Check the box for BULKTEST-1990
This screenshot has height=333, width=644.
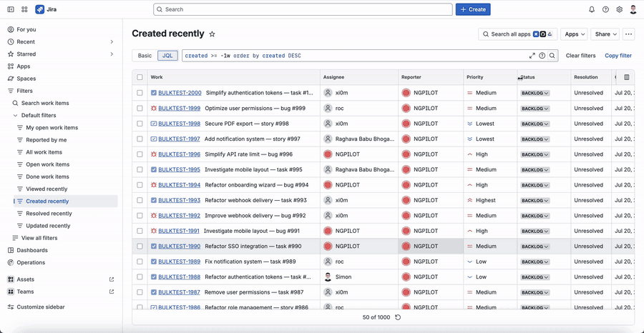[x=140, y=246]
